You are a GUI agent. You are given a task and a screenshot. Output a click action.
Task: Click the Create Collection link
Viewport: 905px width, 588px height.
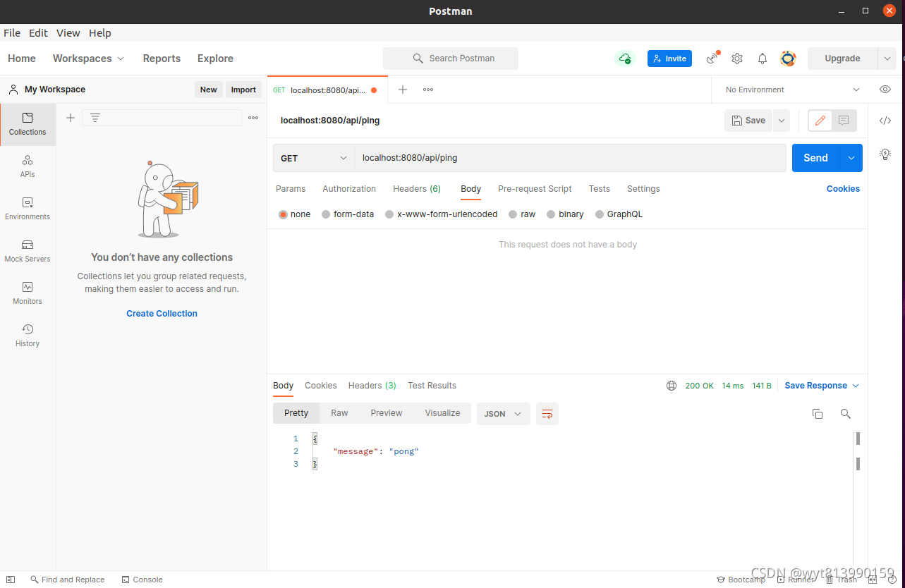coord(162,313)
